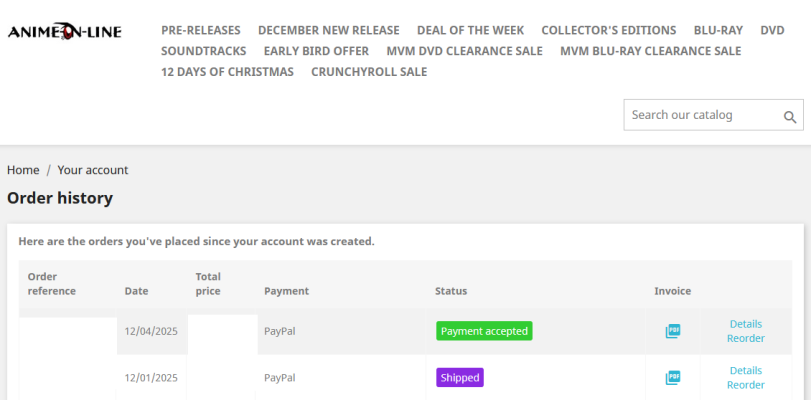Select the Blu-Ray menu item

coord(718,30)
